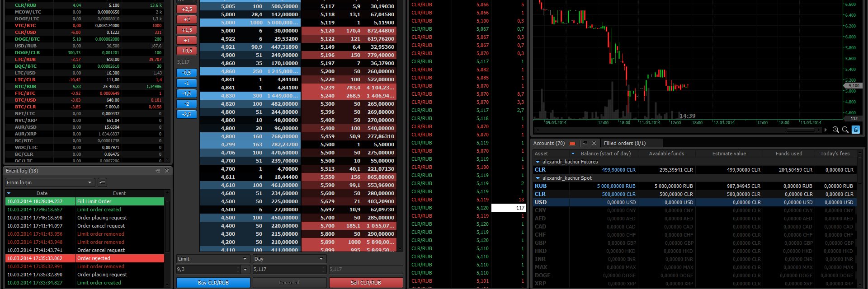Screen dimensions: 868x289
Task: Open the From login filter dropdown
Action: click(50, 182)
